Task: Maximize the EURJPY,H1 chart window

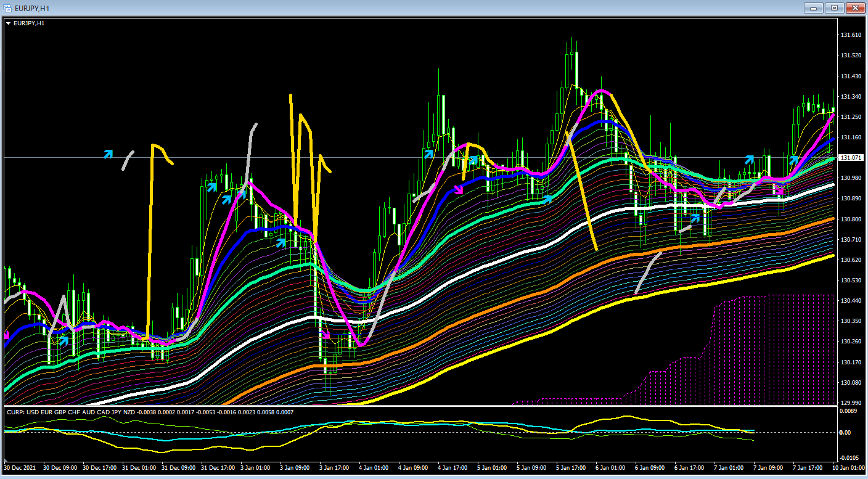Action: pyautogui.click(x=834, y=7)
